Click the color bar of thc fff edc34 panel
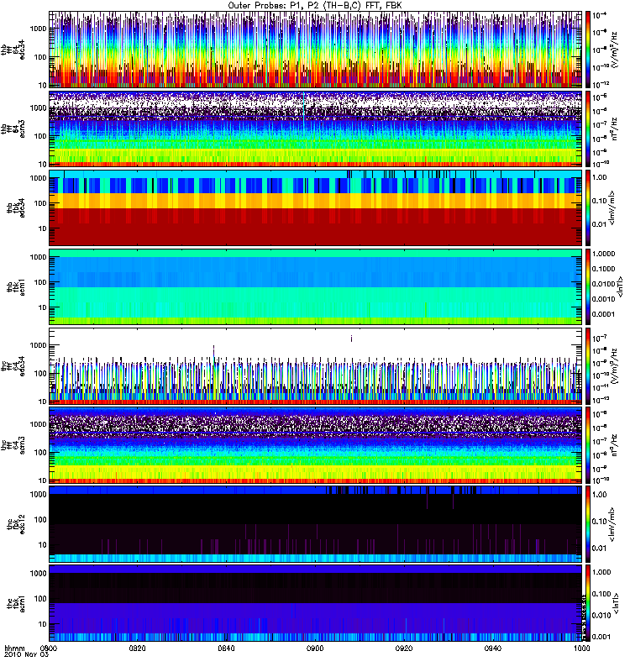 click(x=587, y=365)
